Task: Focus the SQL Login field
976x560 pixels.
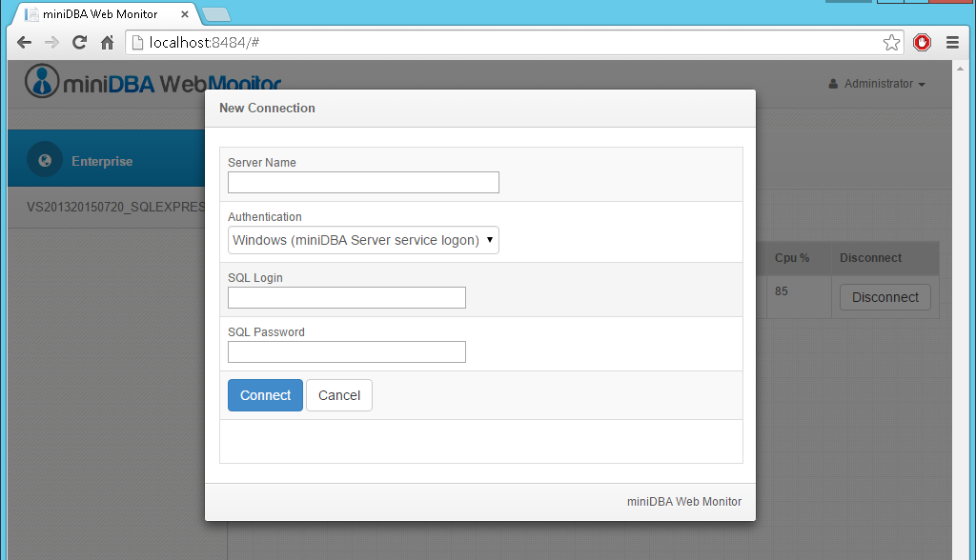Action: tap(347, 297)
